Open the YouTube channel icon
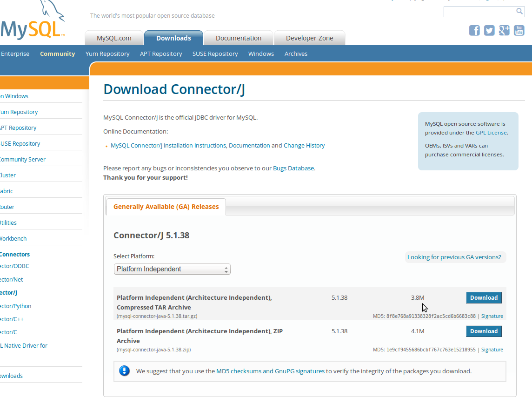 coord(519,30)
